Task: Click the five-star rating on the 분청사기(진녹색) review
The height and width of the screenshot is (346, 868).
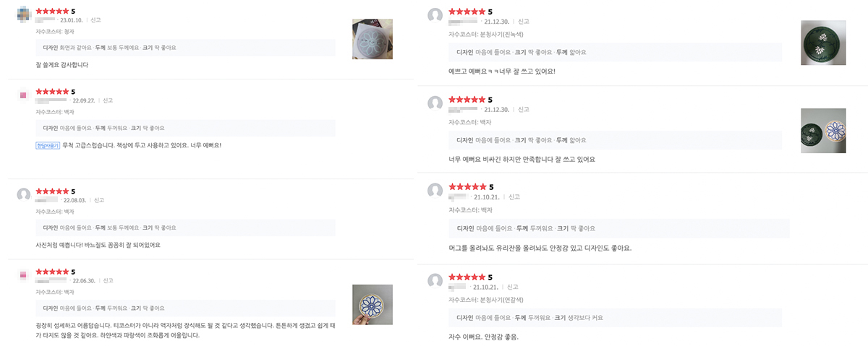Action: coord(467,12)
